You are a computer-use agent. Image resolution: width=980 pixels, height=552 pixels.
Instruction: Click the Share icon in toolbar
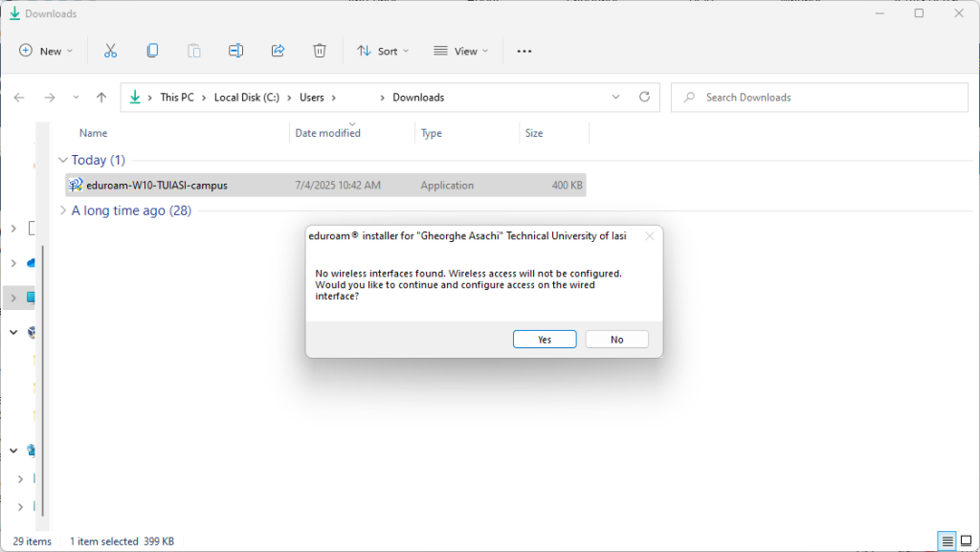click(278, 52)
